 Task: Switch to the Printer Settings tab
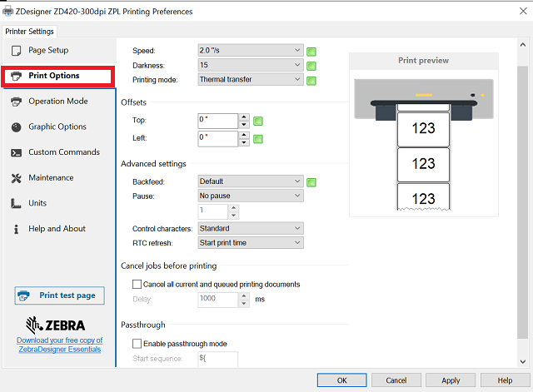[x=29, y=32]
